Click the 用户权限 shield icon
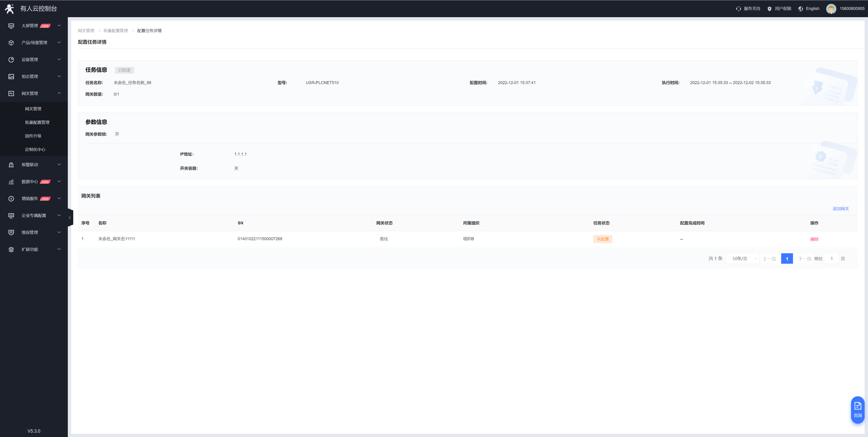The height and width of the screenshot is (437, 868). click(x=769, y=9)
